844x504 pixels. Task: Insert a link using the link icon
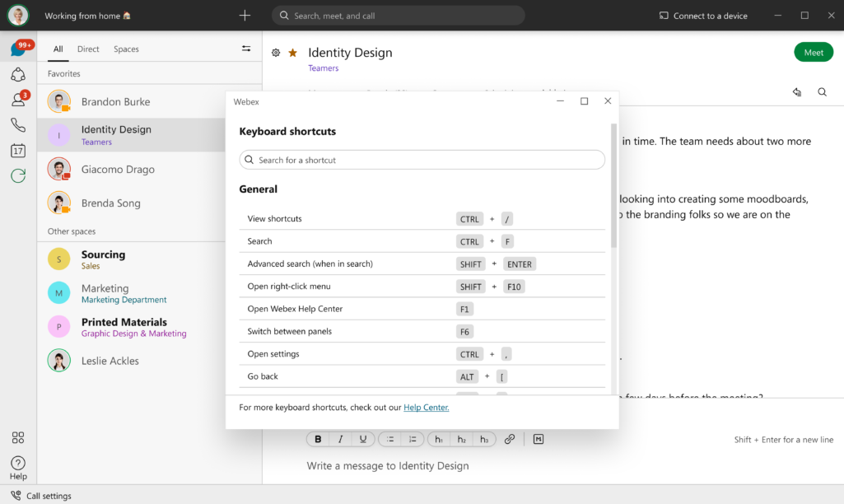(x=510, y=439)
